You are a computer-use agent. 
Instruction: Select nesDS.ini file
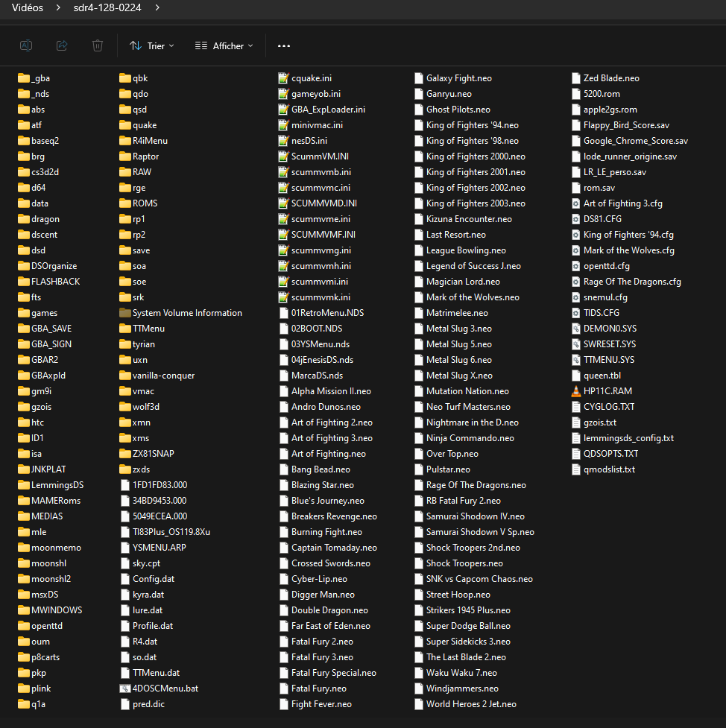point(303,141)
